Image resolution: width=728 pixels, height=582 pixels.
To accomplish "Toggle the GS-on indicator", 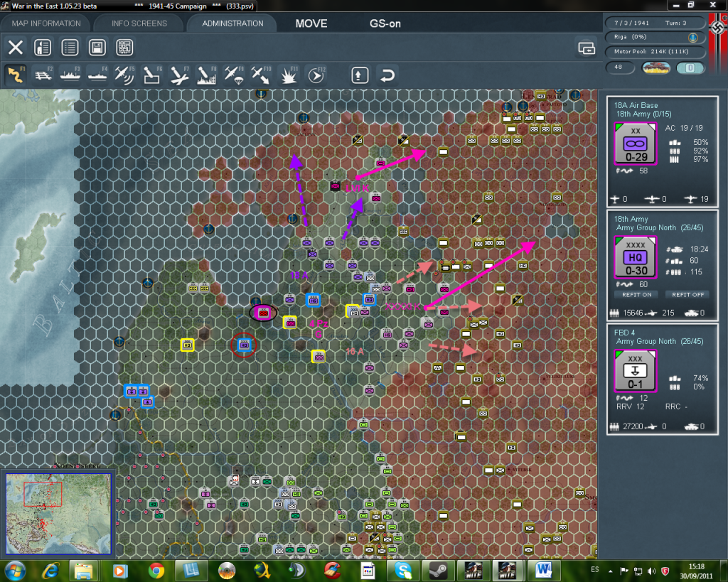I will pos(385,23).
